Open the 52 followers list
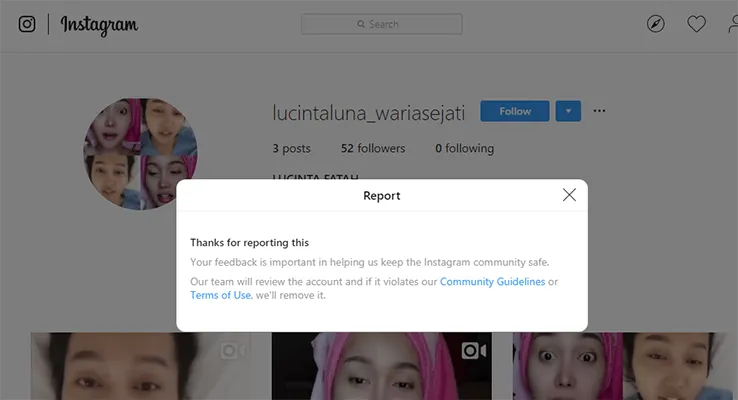738x400 pixels. [x=372, y=148]
